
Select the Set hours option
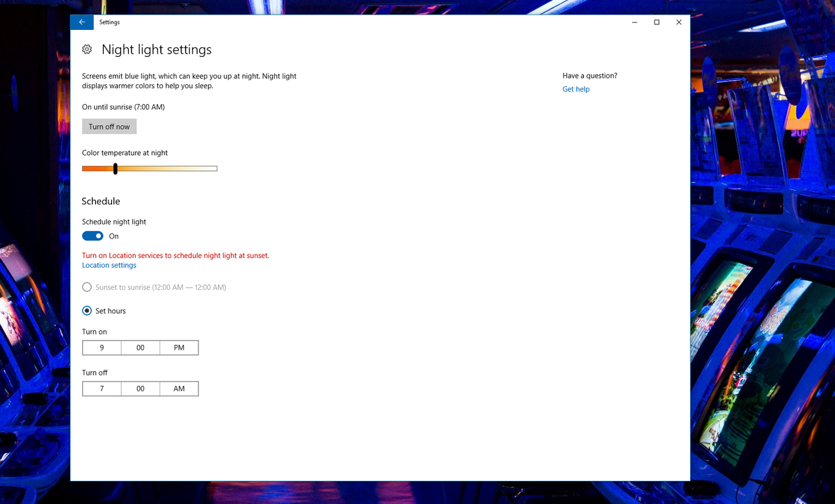(x=86, y=311)
